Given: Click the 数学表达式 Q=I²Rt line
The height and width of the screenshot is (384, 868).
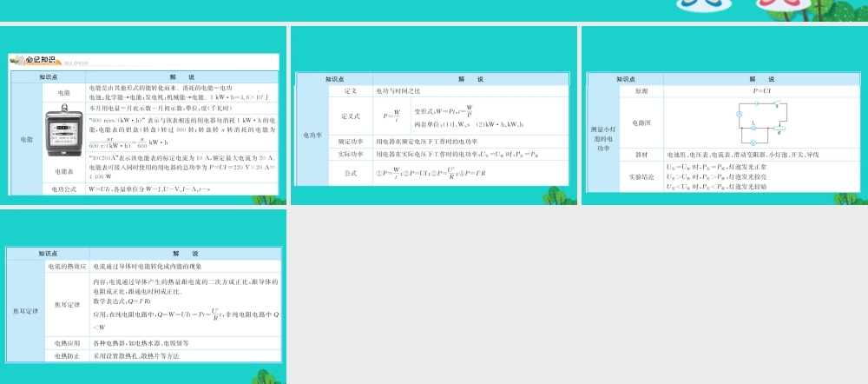Looking at the screenshot, I should coord(122,301).
